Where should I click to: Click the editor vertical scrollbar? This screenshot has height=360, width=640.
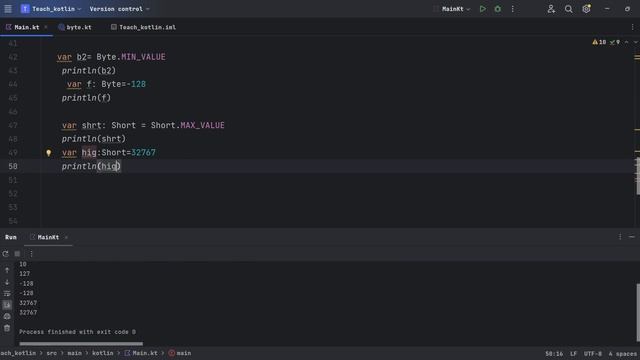(x=638, y=176)
